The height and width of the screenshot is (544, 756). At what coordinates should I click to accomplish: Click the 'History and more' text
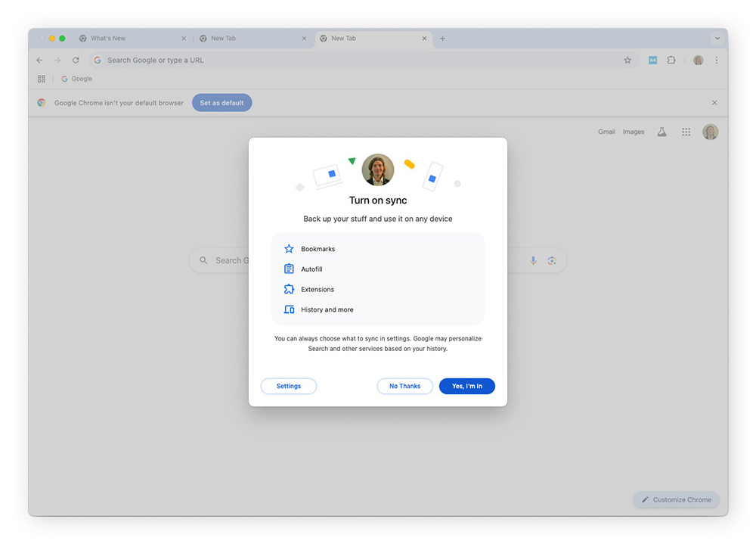327,310
